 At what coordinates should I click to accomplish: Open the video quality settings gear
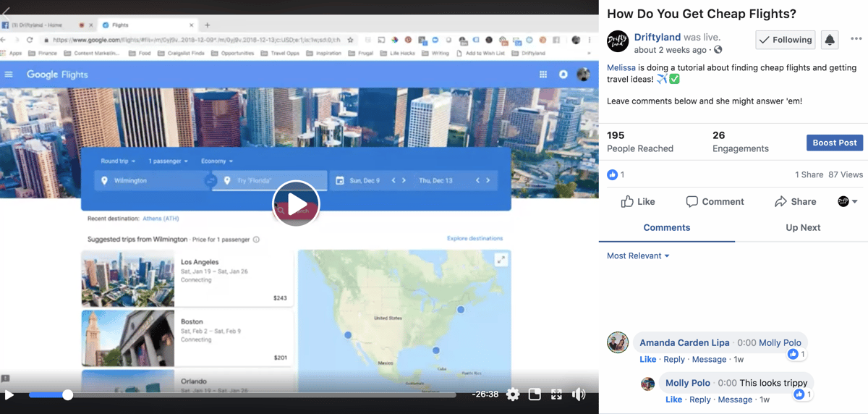point(513,394)
